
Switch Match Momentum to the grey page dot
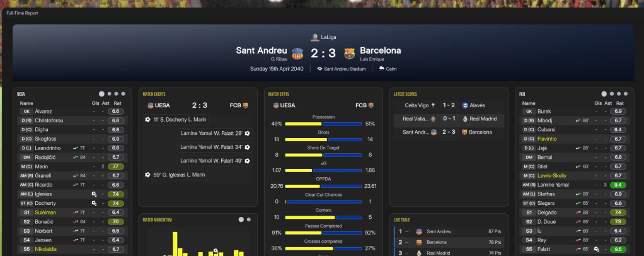(249, 219)
